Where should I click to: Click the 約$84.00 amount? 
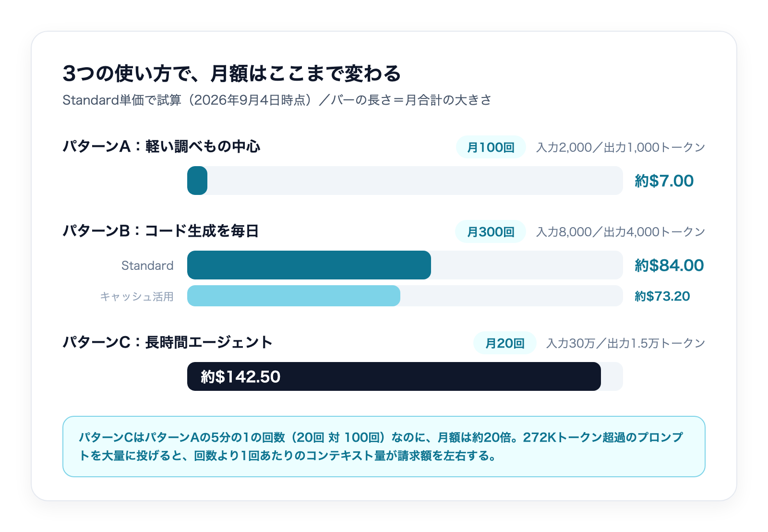click(669, 266)
